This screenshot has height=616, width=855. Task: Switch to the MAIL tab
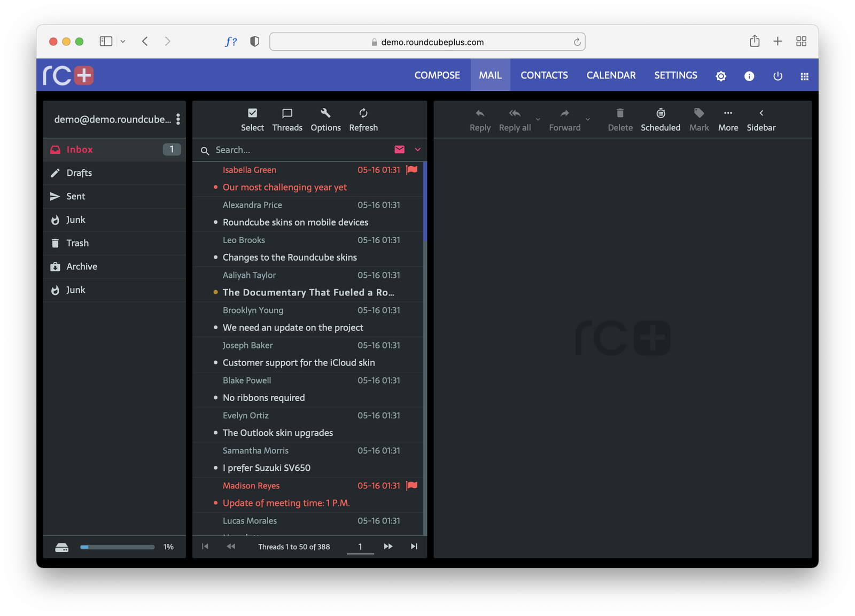tap(490, 75)
